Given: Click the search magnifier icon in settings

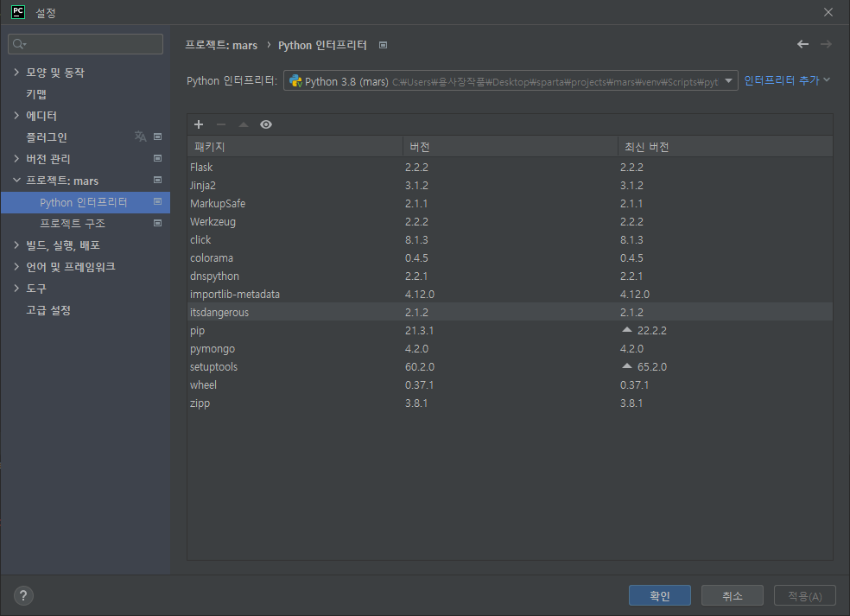Looking at the screenshot, I should tap(19, 44).
